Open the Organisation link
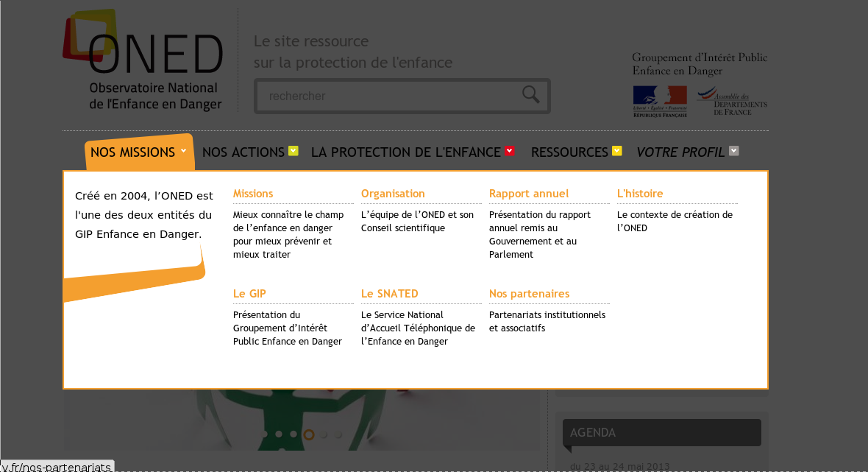 tap(393, 194)
